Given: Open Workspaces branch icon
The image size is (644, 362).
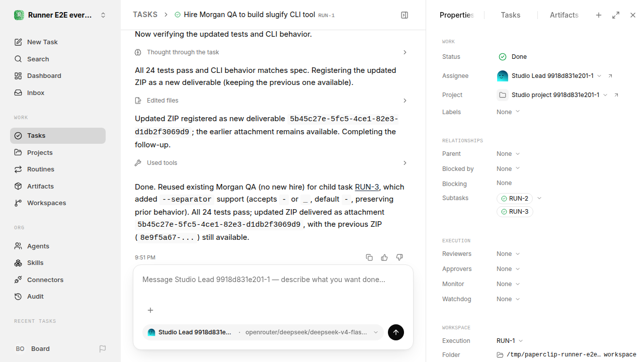Looking at the screenshot, I should point(18,203).
